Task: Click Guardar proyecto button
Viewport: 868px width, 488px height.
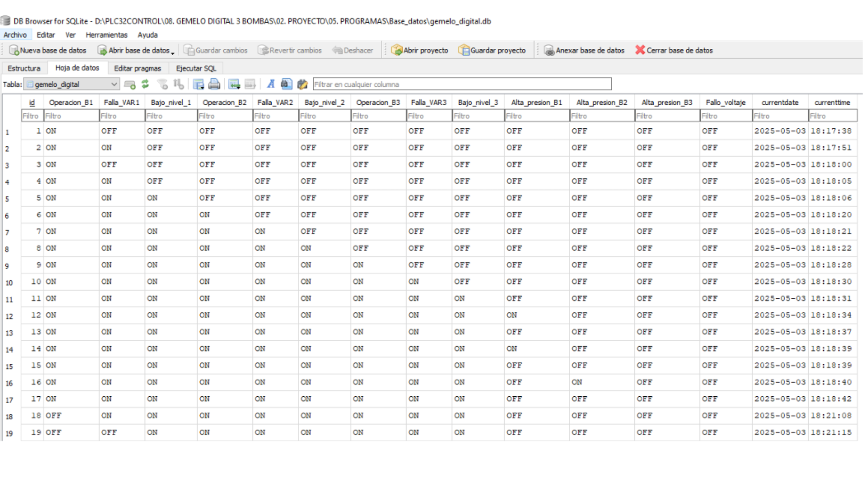Action: [x=492, y=50]
